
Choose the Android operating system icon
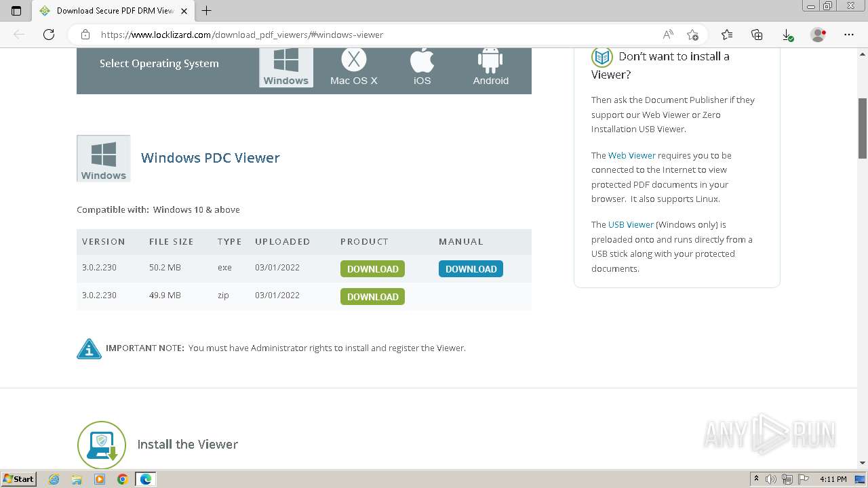(x=490, y=67)
